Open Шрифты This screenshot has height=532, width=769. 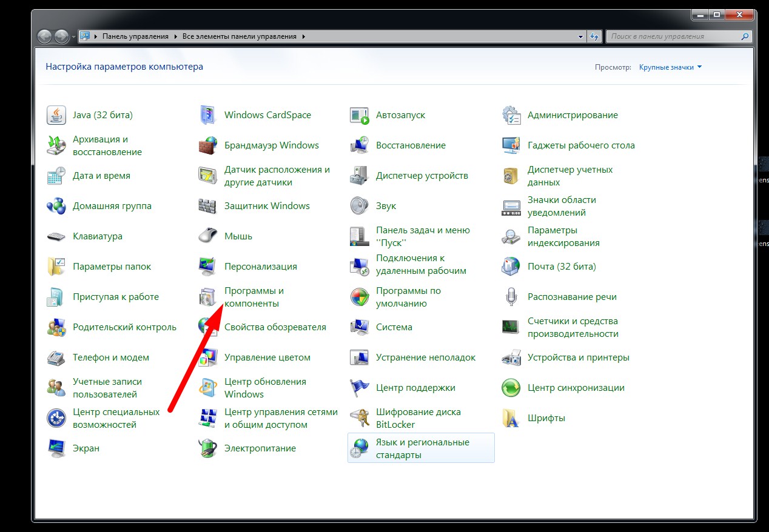point(546,417)
